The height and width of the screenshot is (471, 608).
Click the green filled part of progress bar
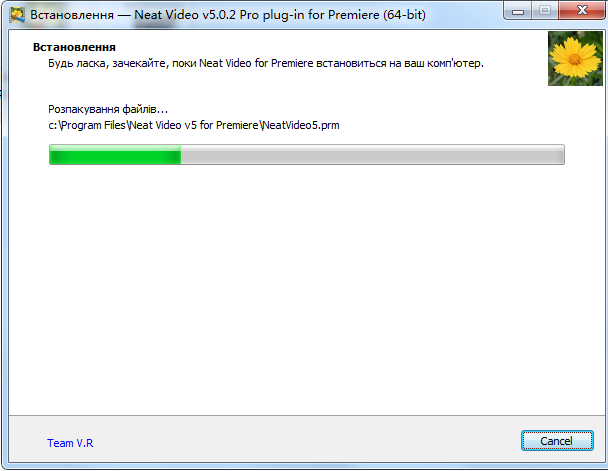click(115, 155)
